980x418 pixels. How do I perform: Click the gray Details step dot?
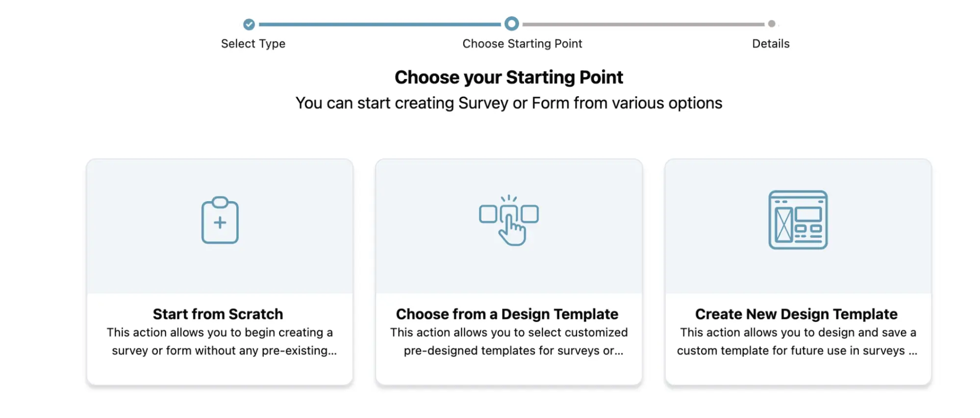coord(772,24)
